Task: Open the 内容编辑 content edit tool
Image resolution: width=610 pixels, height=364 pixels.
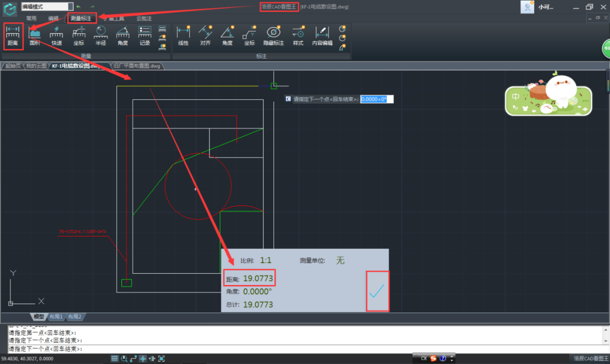Action: [x=322, y=36]
